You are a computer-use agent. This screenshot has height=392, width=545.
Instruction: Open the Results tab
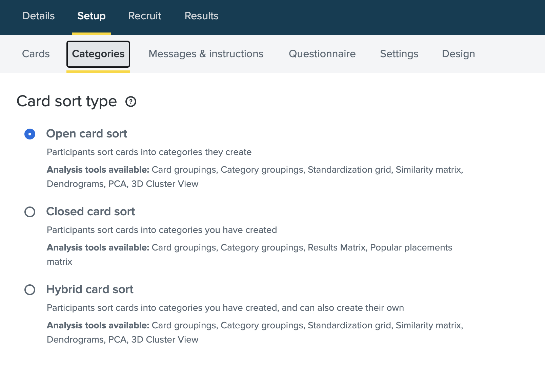(x=201, y=16)
